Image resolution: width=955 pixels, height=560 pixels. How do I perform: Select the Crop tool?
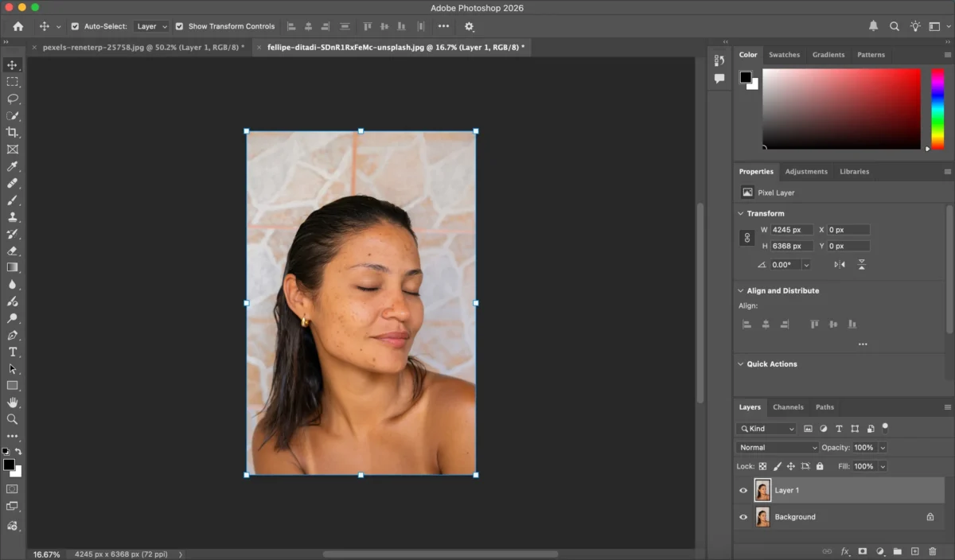coord(12,133)
